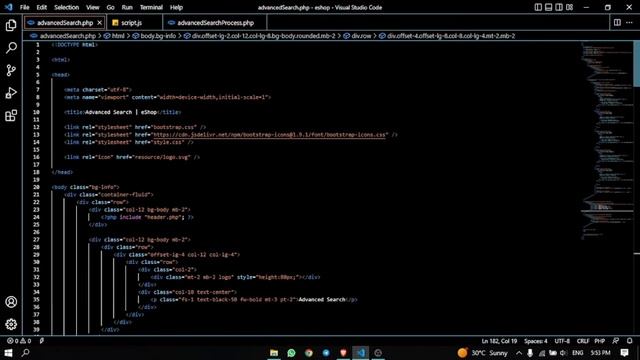Open the Windows Start menu
This screenshot has width=640, height=360.
(8, 353)
